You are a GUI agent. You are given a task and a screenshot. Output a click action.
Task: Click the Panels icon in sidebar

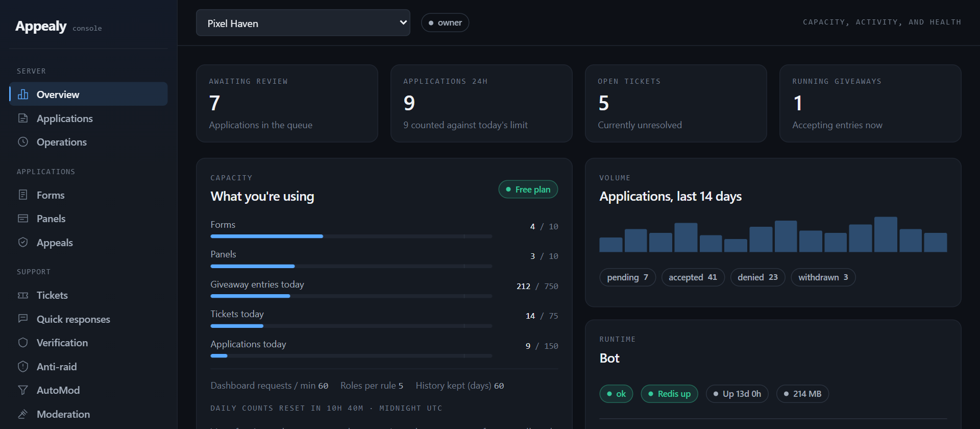click(x=23, y=219)
